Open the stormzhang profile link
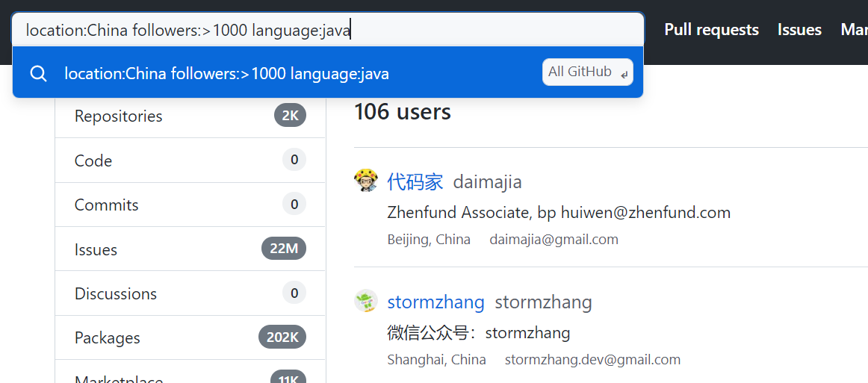Image resolution: width=868 pixels, height=383 pixels. (x=435, y=302)
